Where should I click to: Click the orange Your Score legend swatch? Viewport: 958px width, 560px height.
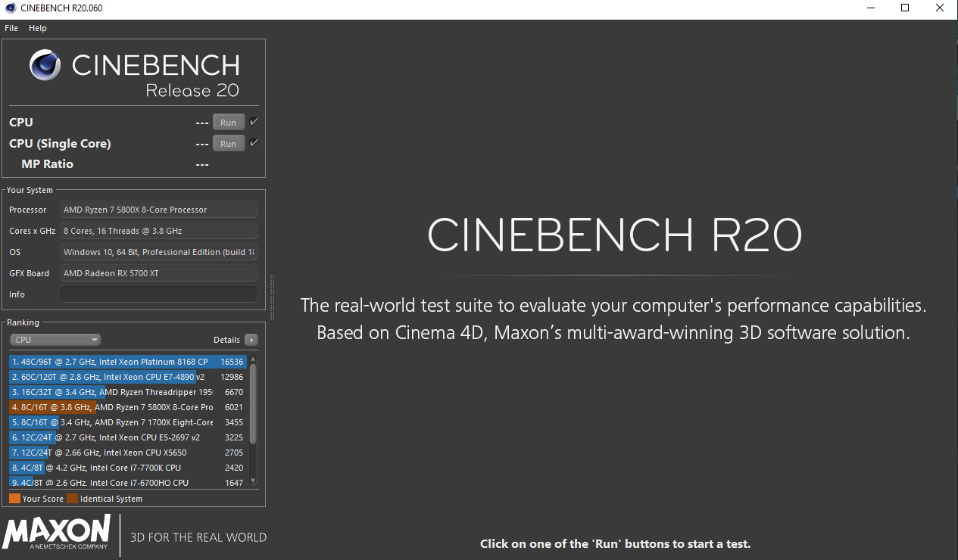tap(14, 499)
